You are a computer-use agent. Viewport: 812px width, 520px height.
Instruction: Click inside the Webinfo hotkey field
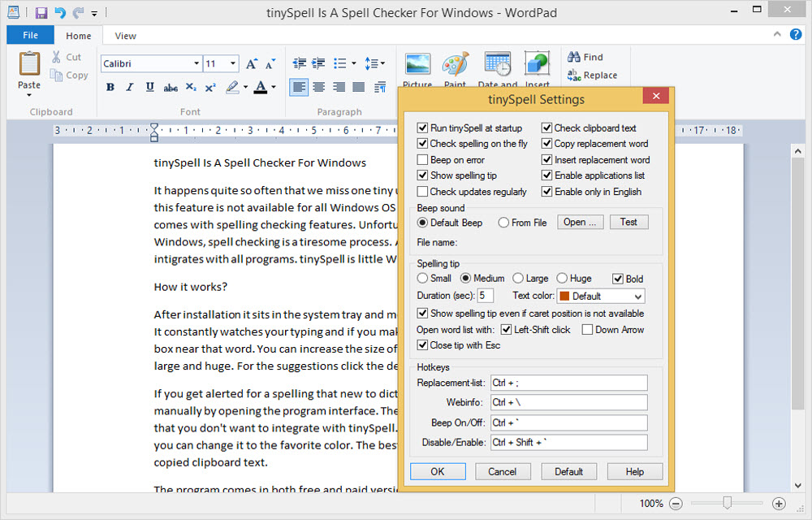[568, 402]
